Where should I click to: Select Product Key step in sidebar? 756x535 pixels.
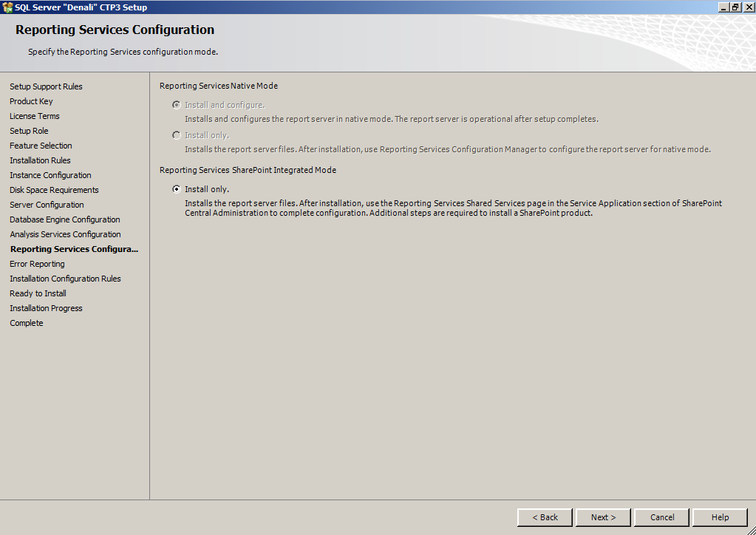[x=31, y=101]
